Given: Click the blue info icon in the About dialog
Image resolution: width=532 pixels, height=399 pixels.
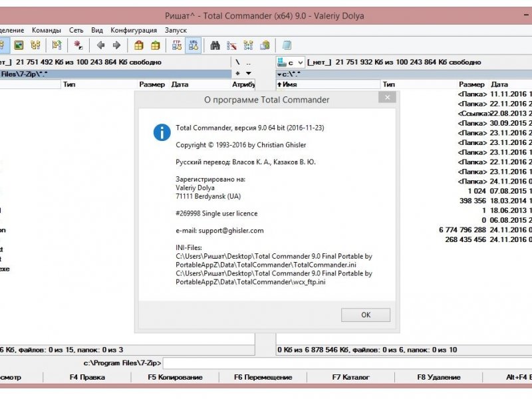Looking at the screenshot, I should pyautogui.click(x=162, y=132).
